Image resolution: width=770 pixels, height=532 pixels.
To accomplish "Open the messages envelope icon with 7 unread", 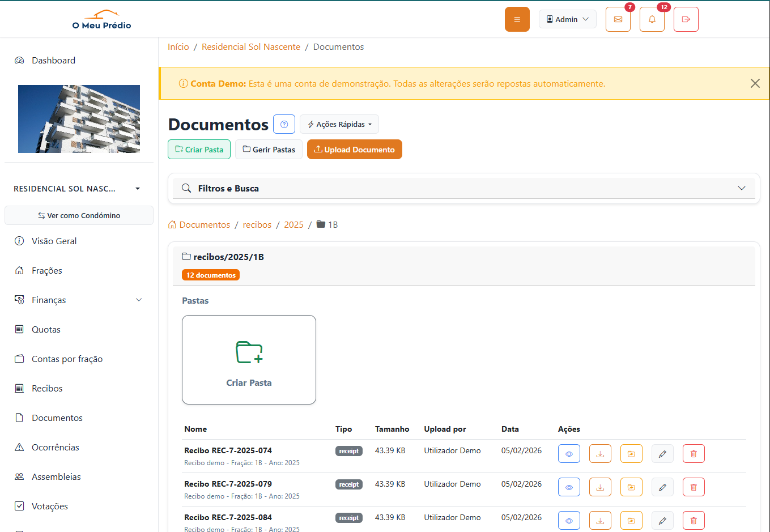I will pyautogui.click(x=618, y=19).
